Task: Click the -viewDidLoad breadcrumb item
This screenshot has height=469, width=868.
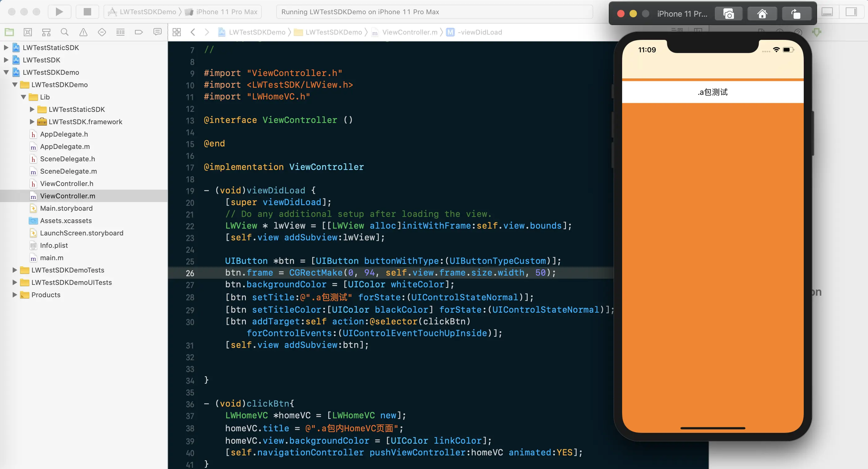Action: point(479,32)
